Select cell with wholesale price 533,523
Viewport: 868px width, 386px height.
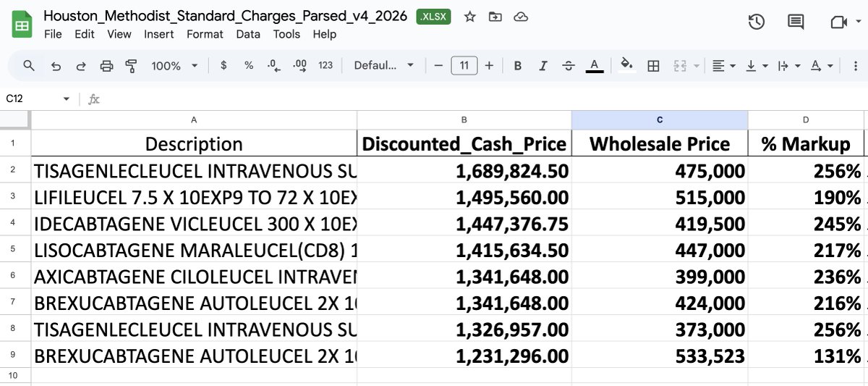click(x=660, y=356)
